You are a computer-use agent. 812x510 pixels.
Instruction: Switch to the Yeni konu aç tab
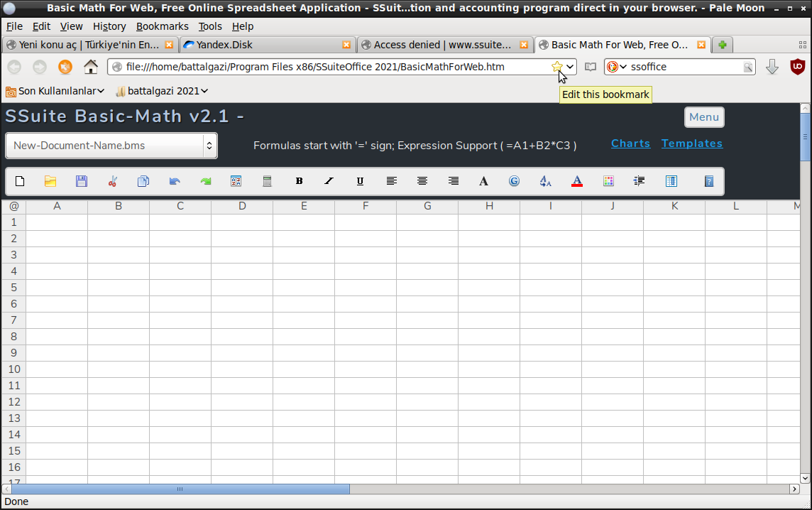coord(90,45)
